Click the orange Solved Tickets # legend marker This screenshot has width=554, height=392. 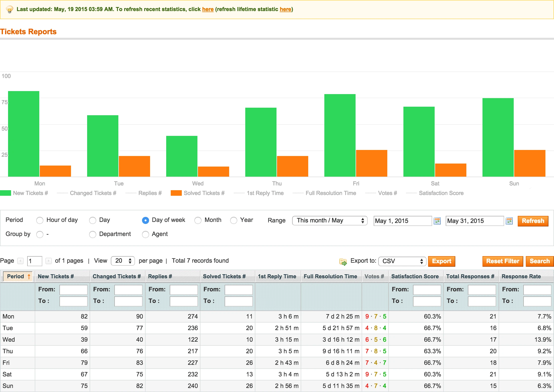coord(176,193)
